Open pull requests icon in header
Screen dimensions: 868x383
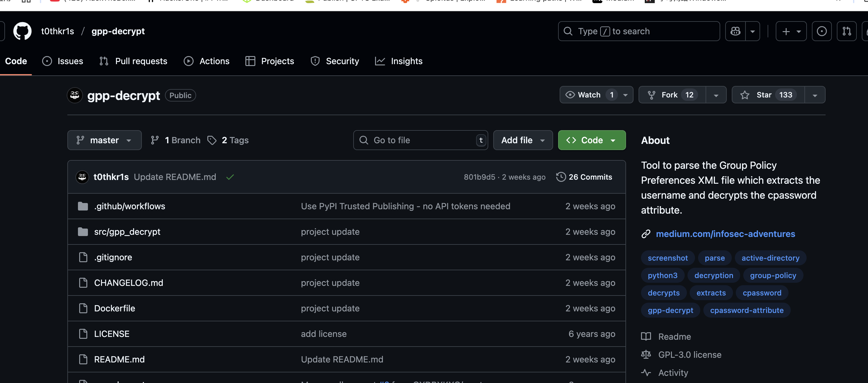pos(846,31)
